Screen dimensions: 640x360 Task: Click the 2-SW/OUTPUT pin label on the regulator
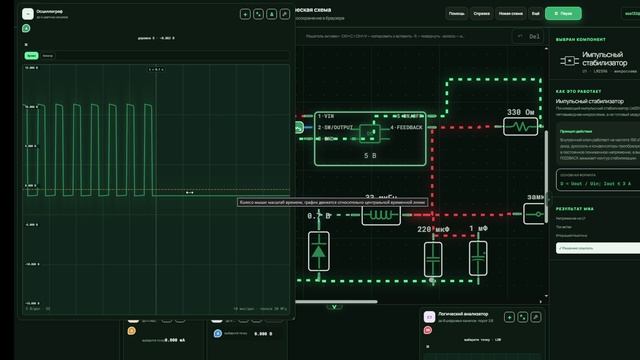coord(335,128)
